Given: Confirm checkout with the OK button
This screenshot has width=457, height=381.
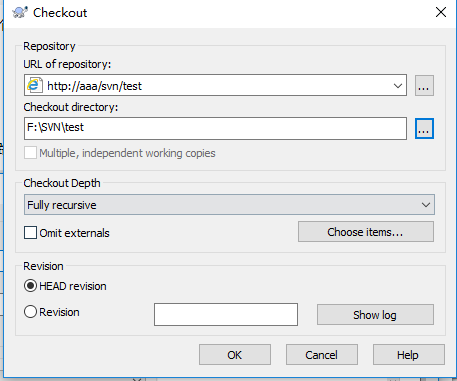Looking at the screenshot, I should (235, 355).
